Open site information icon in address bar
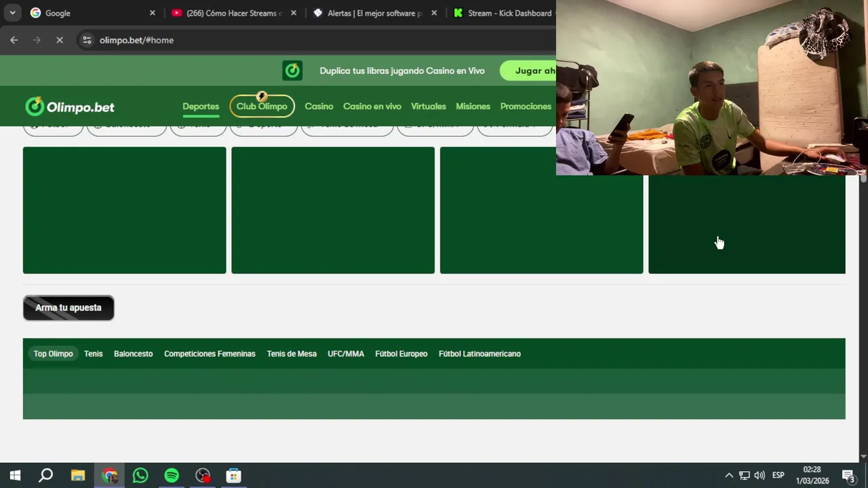Screen dimensions: 868x488 [x=87, y=40]
